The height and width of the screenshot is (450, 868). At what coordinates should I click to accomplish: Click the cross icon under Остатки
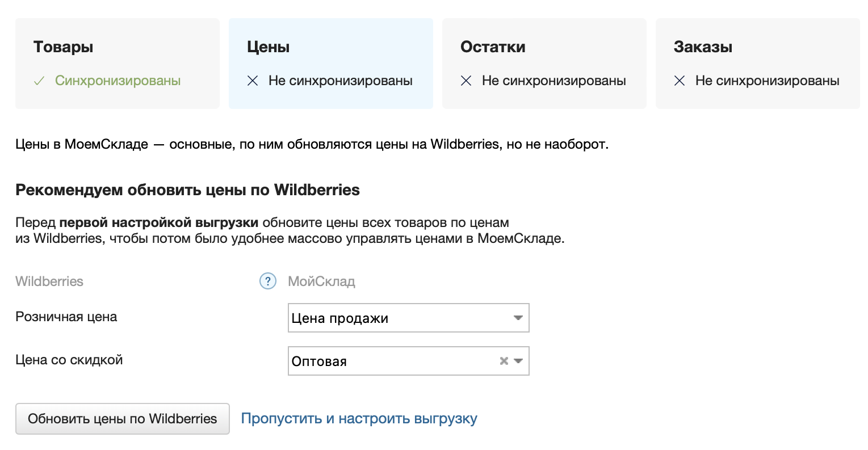(x=466, y=81)
